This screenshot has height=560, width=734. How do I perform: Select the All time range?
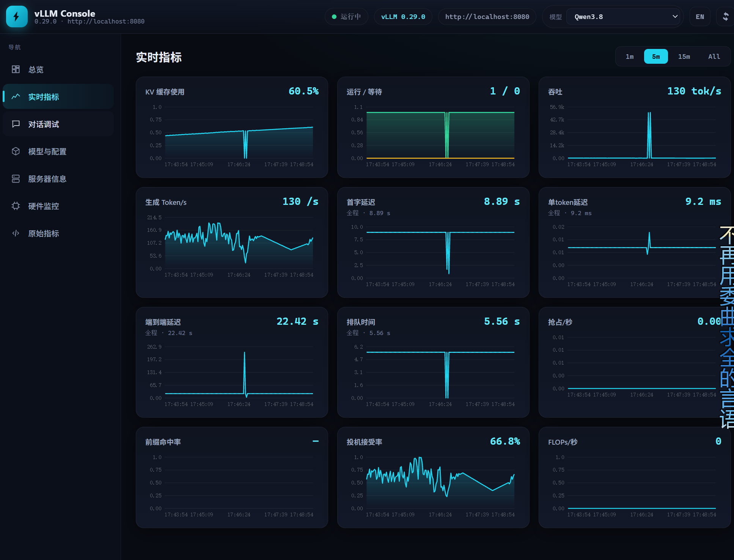[714, 57]
